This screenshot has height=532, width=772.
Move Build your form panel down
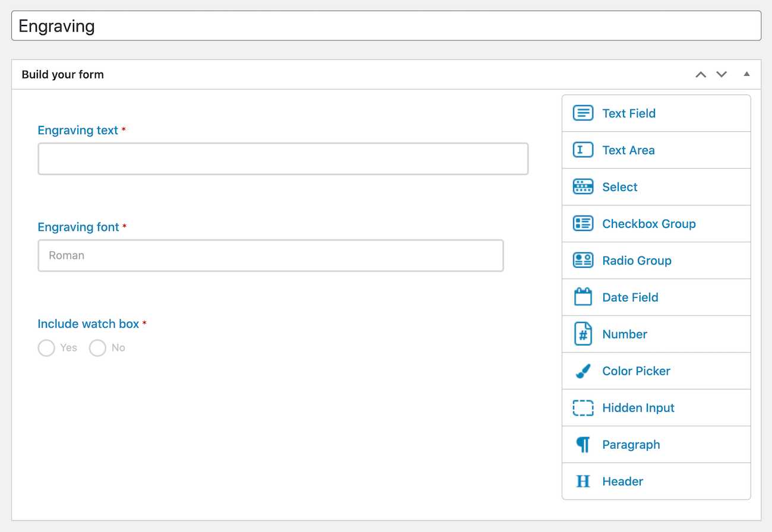[x=722, y=74]
